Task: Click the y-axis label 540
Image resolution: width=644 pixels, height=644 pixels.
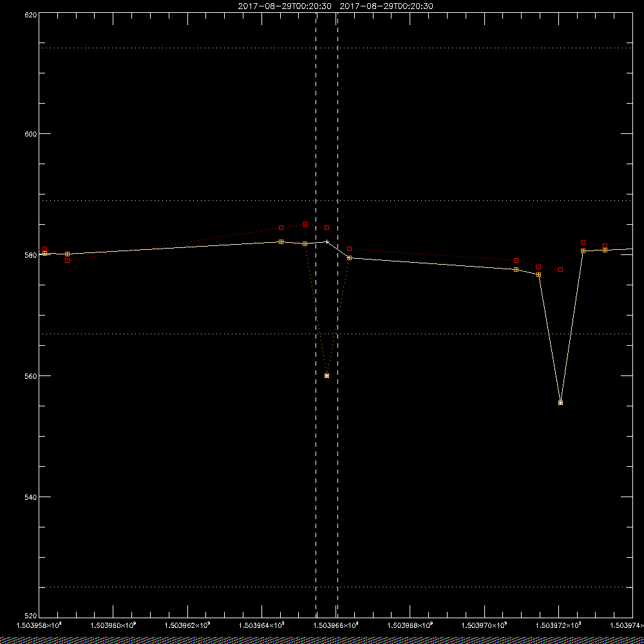Action: [x=31, y=497]
